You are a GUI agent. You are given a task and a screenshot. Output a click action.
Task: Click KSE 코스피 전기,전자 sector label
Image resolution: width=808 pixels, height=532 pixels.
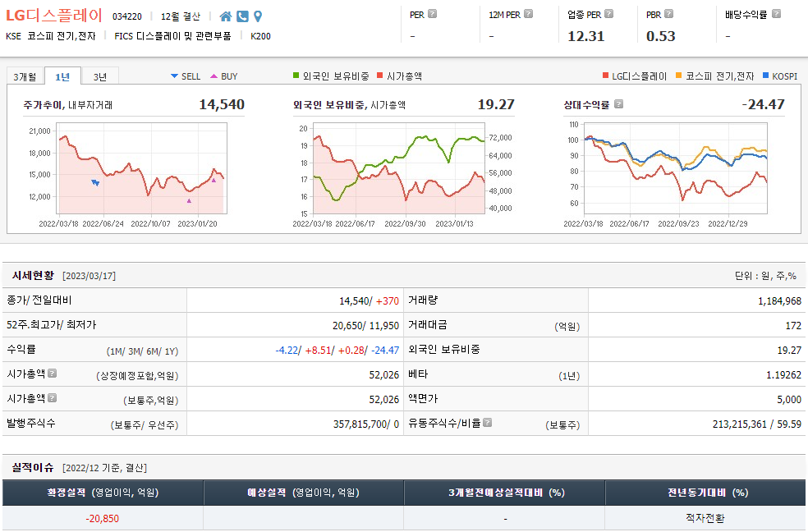pyautogui.click(x=51, y=36)
